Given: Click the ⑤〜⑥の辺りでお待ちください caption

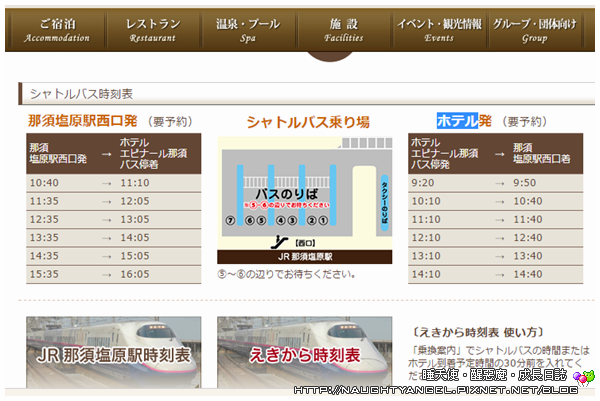Looking at the screenshot, I should click(286, 274).
